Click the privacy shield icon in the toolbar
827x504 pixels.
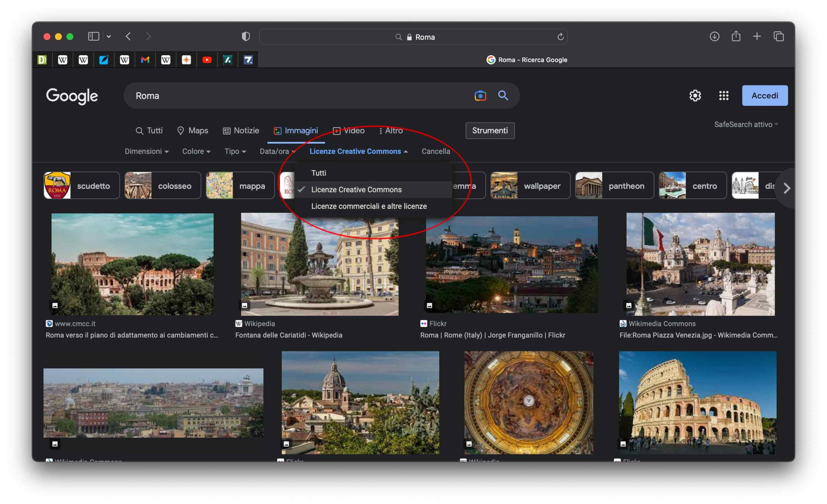pos(246,36)
